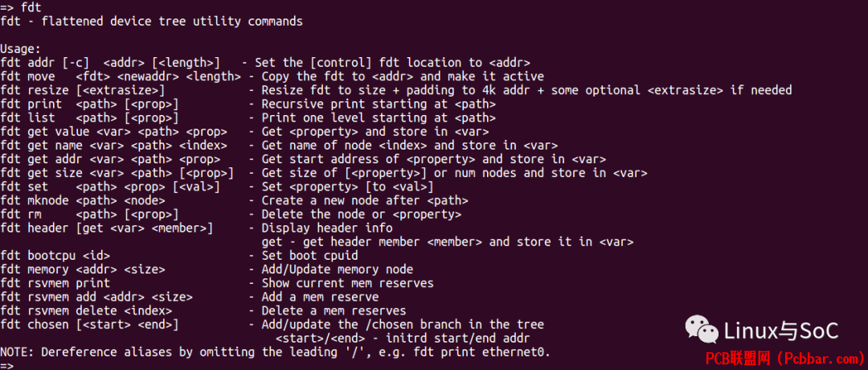Click the 'fdt print' usage line
The height and width of the screenshot is (370, 868).
point(248,104)
